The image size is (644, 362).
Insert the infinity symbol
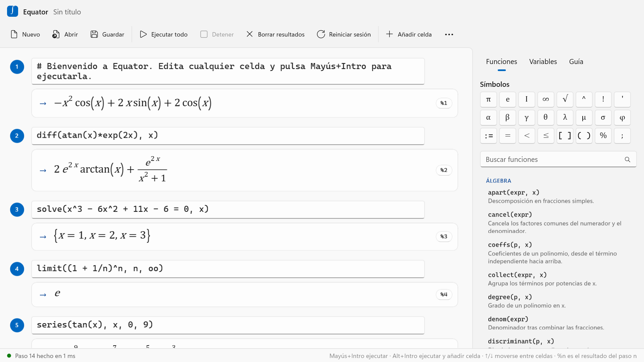click(546, 100)
